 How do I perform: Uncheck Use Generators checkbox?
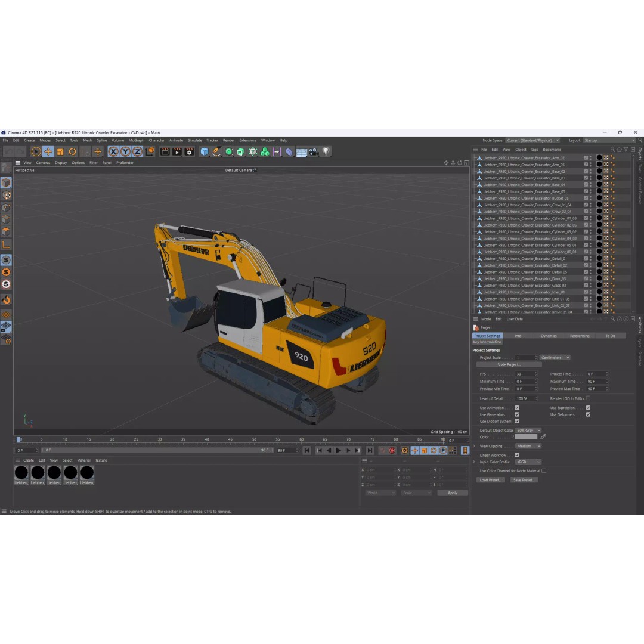coord(517,414)
